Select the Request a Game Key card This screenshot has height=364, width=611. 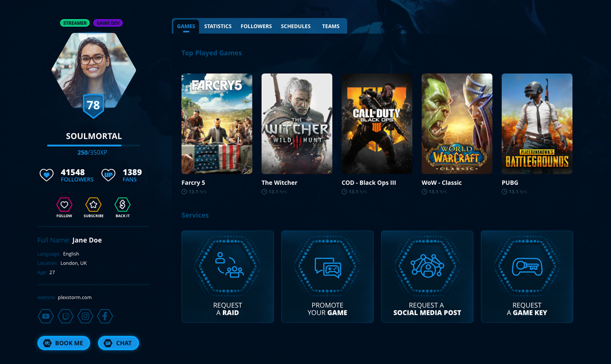point(527,276)
